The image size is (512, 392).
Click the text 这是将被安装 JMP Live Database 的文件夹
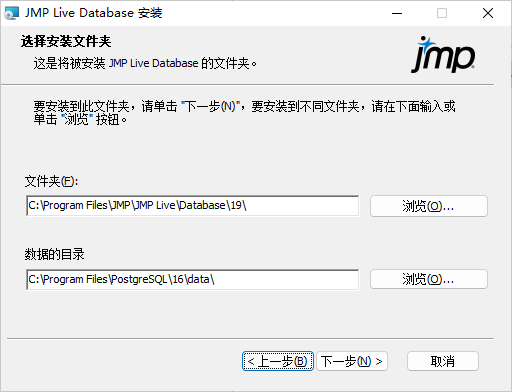[145, 63]
